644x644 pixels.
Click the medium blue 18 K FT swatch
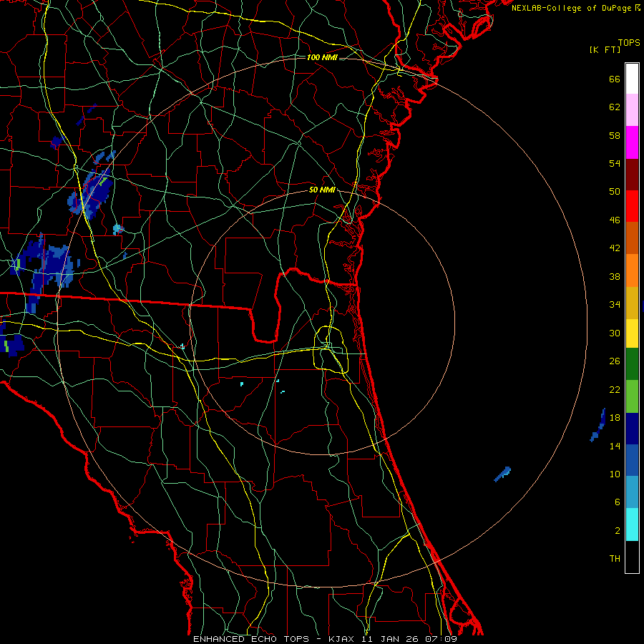632,460
